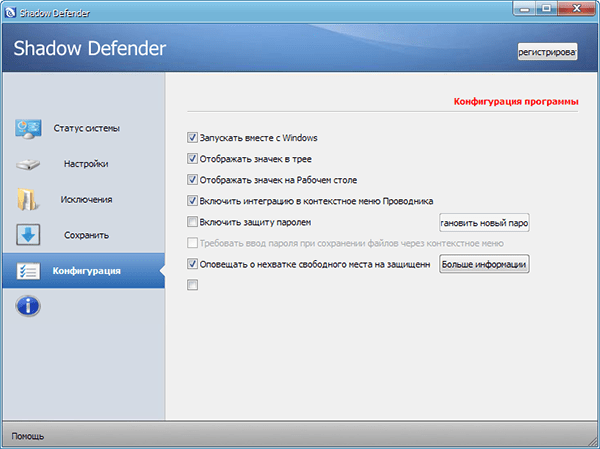Switch to the Исключения section
This screenshot has height=449, width=600.
pos(86,199)
